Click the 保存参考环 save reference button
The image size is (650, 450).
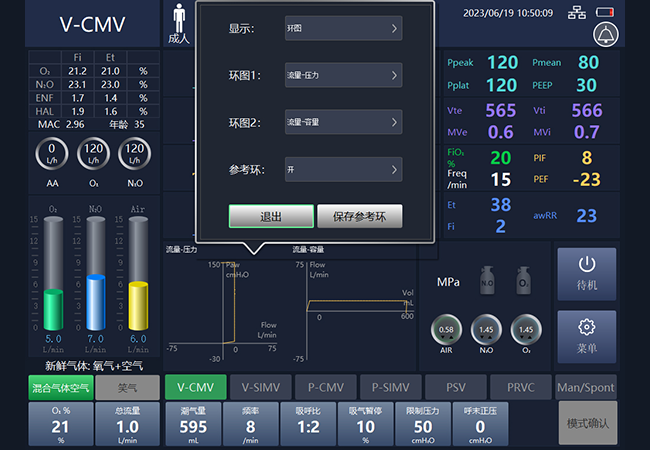(359, 216)
